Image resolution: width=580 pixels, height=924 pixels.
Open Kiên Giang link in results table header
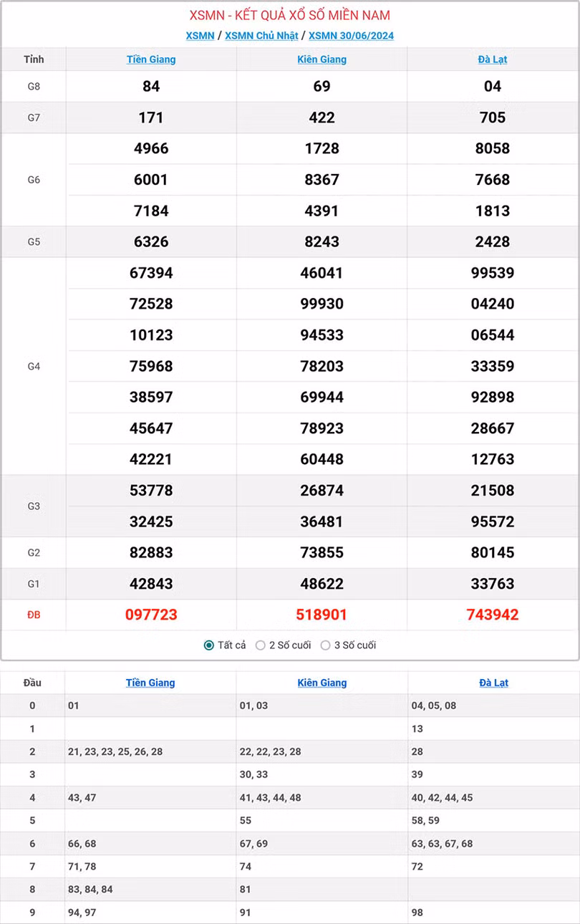click(322, 59)
